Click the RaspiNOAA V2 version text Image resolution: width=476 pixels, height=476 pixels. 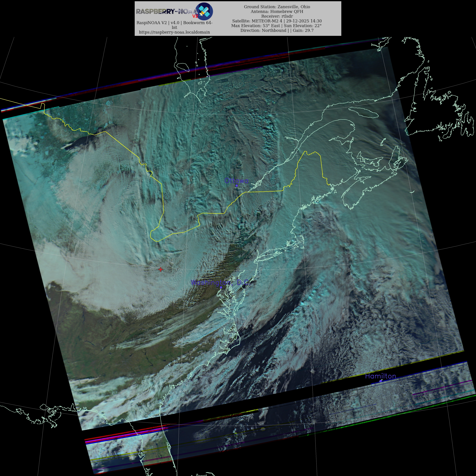pos(174,23)
